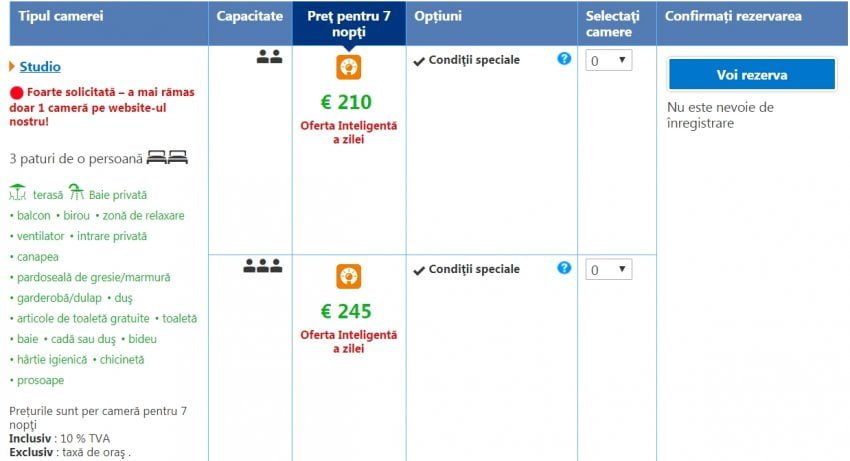Click the red dot before "Foarte solicitată"
Image resolution: width=850 pixels, height=461 pixels.
[16, 92]
